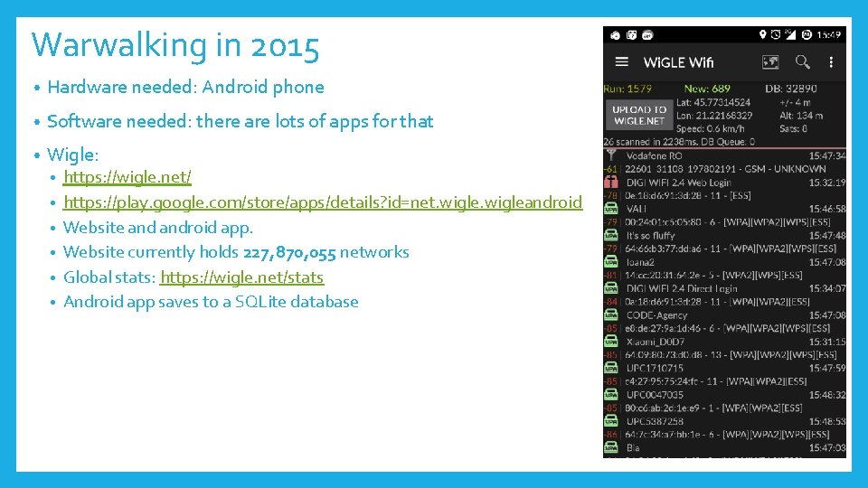This screenshot has width=868, height=488.
Task: Click the DB: 32890 counter
Action: pos(790,89)
